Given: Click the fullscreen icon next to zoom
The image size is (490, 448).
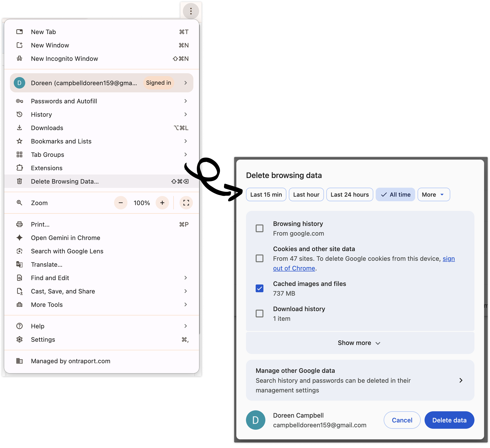Looking at the screenshot, I should (186, 203).
